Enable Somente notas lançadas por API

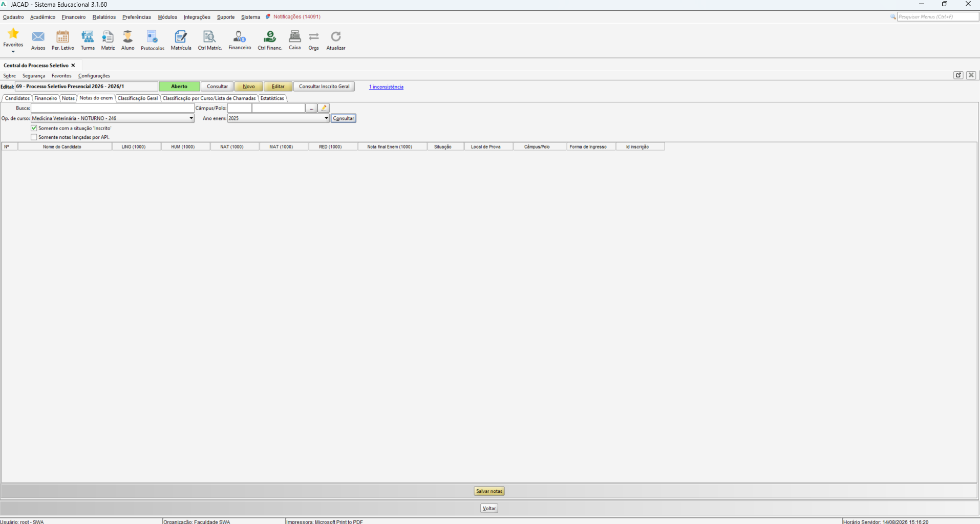click(34, 137)
